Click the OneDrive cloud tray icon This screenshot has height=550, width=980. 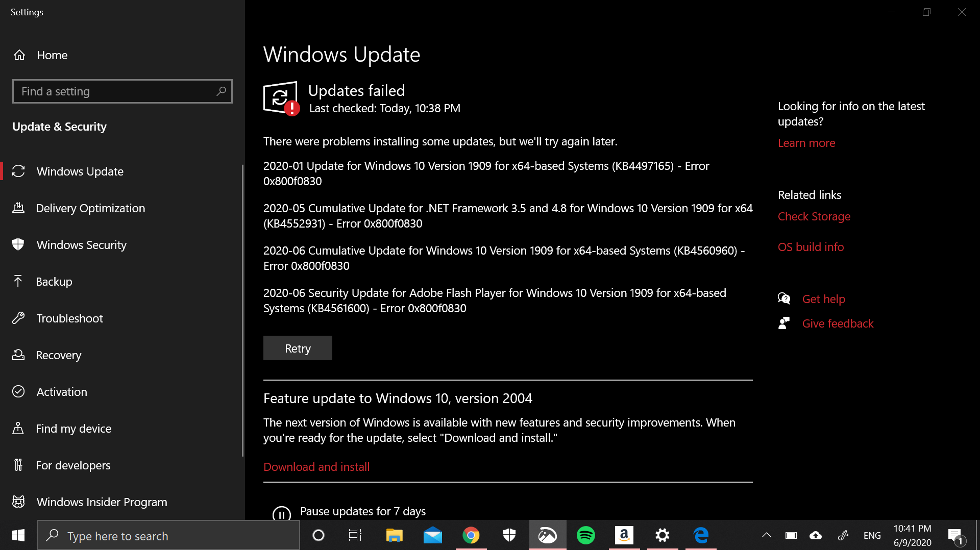click(816, 535)
